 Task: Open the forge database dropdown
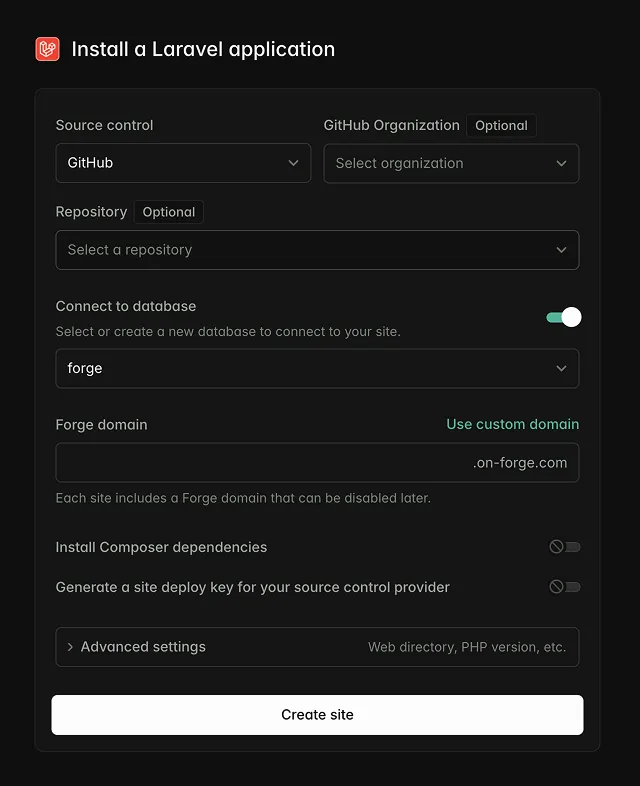[317, 368]
